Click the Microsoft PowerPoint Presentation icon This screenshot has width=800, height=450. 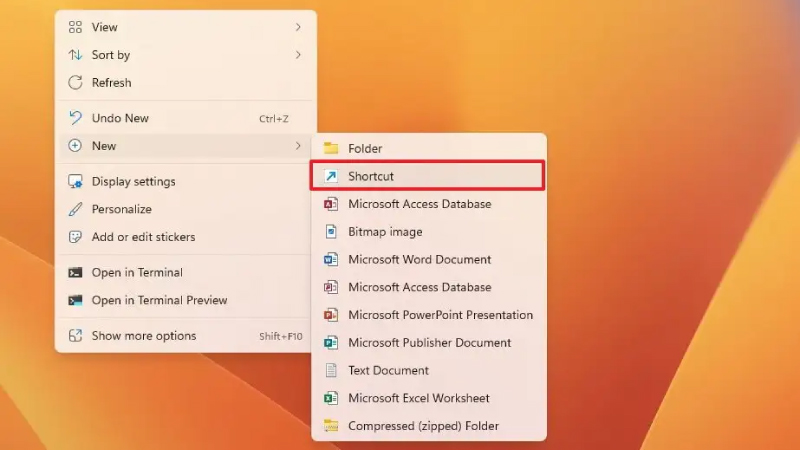pos(331,315)
